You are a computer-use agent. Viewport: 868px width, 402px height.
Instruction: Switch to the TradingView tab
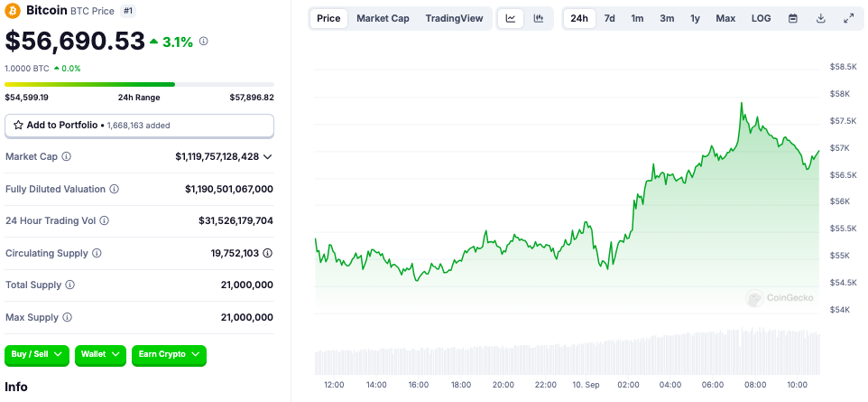click(454, 18)
